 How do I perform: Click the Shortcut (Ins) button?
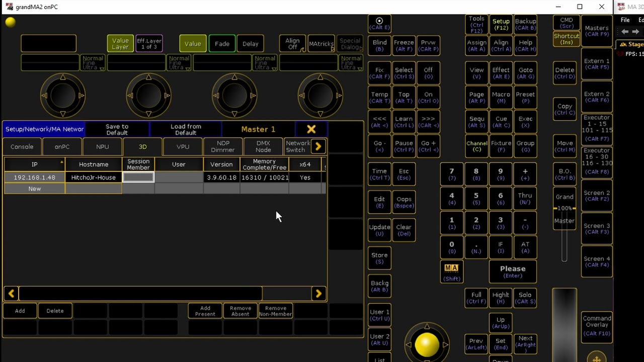[567, 39]
